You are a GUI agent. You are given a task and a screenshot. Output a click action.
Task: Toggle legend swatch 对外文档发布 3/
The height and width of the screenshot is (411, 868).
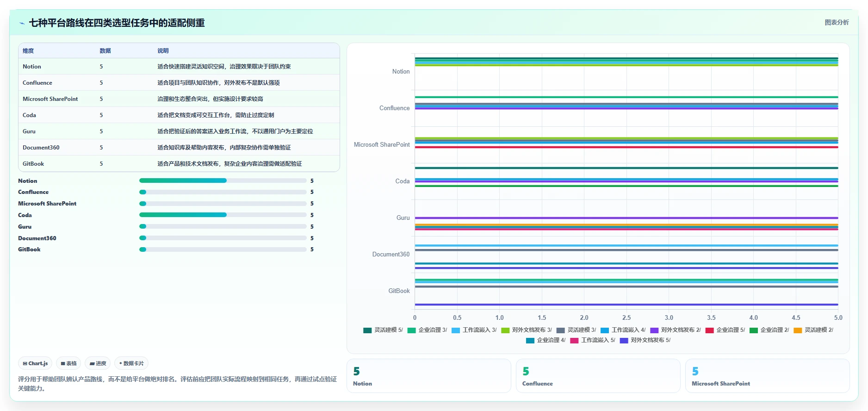(x=505, y=330)
